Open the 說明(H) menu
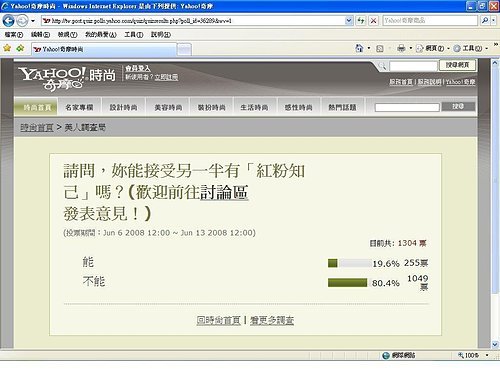The height and width of the screenshot is (375, 500). [x=161, y=35]
